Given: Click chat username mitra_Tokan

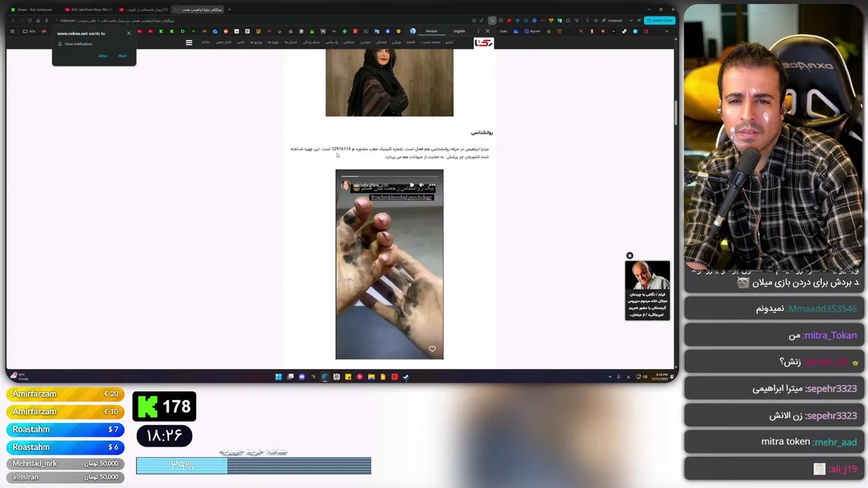Looking at the screenshot, I should point(830,335).
